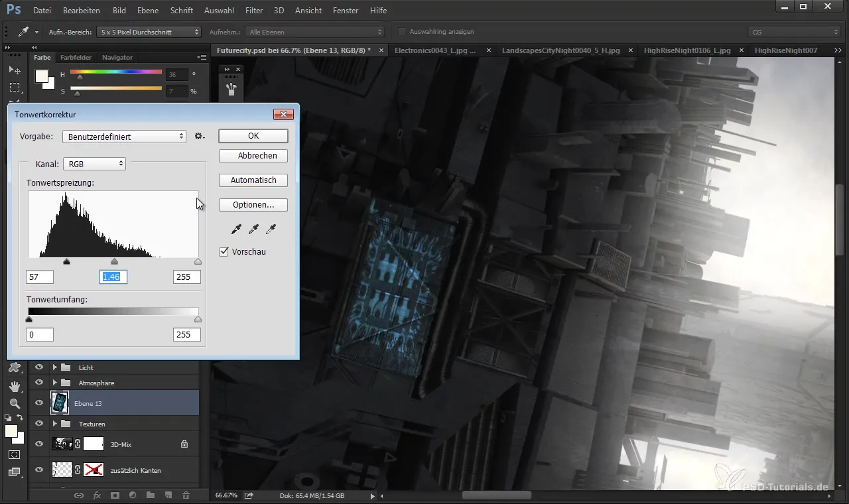Click the Eyedropper tool icon in options bar
Viewport: 849px width, 504px height.
click(x=23, y=32)
